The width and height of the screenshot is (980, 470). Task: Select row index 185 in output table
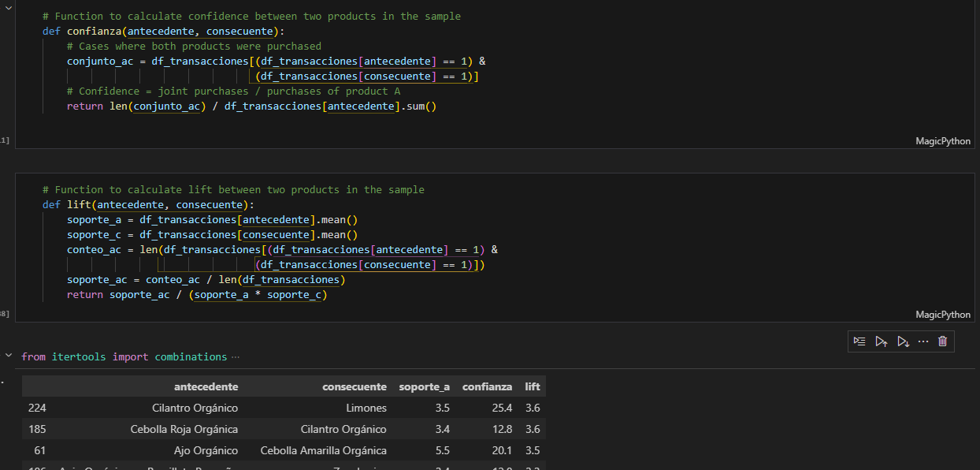(37, 429)
